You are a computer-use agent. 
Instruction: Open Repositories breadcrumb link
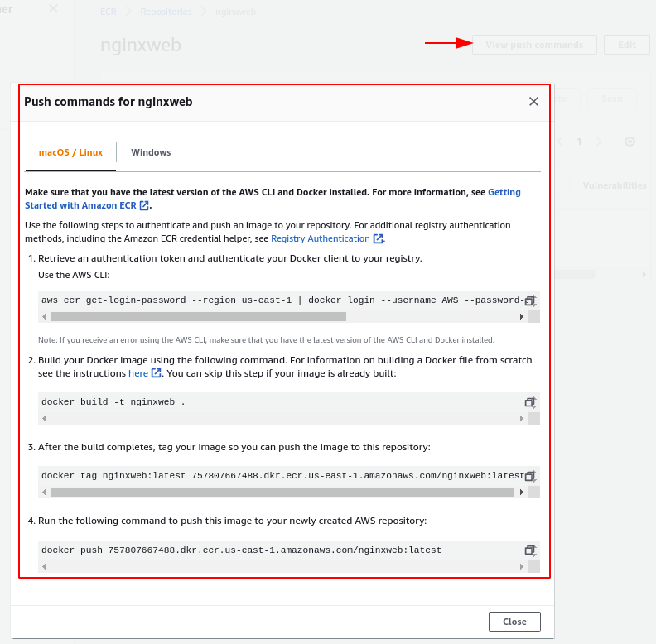166,12
